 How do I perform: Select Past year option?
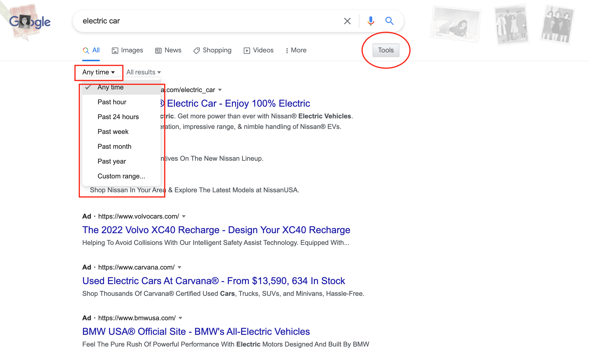[121, 161]
